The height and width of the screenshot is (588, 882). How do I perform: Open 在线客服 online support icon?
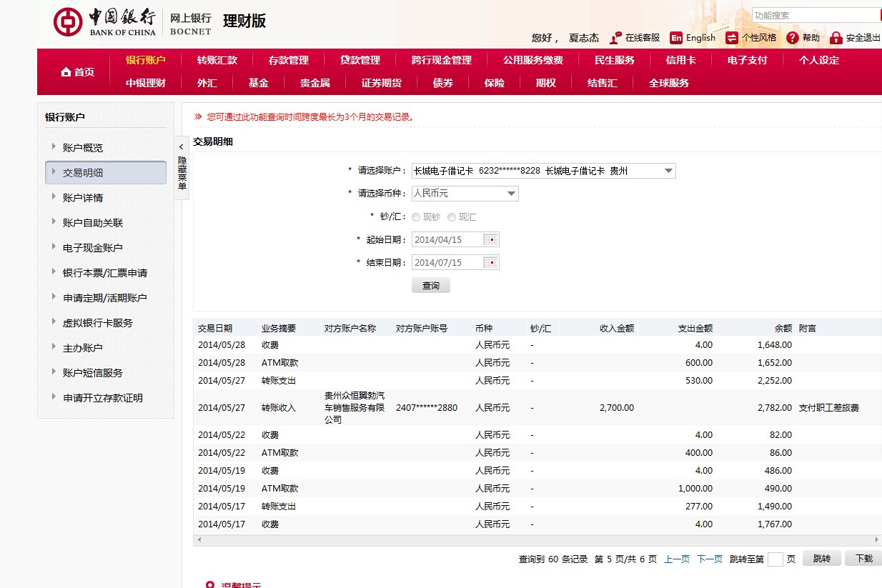(x=615, y=38)
